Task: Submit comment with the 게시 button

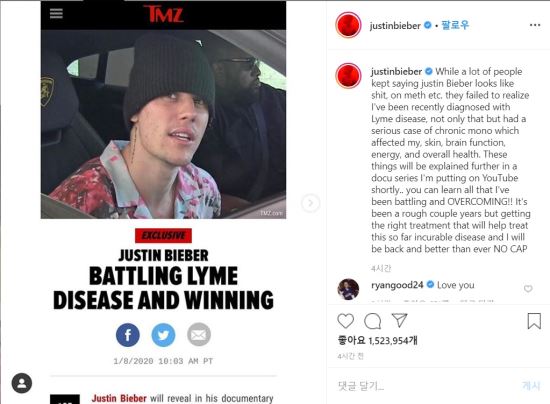Action: click(531, 386)
